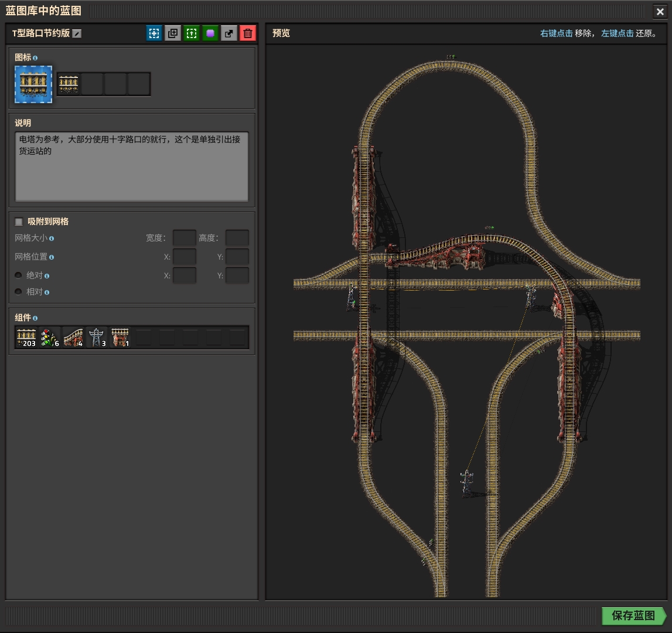Delete the blueprint with the red trash icon
The height and width of the screenshot is (633, 672).
pos(248,33)
